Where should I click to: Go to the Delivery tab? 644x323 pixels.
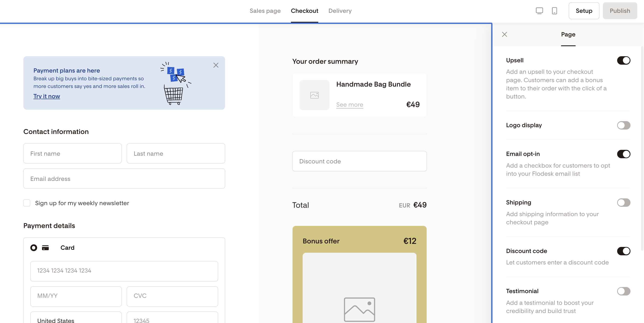[x=340, y=11]
